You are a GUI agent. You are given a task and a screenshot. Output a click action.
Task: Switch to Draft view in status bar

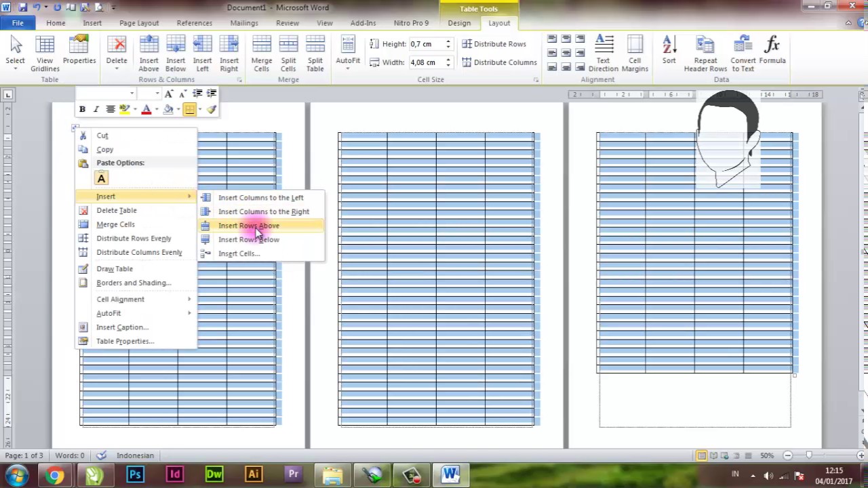coord(749,455)
